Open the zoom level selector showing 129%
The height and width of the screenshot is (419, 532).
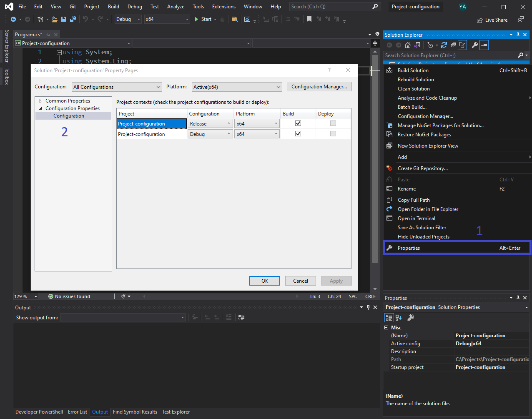coord(26,296)
